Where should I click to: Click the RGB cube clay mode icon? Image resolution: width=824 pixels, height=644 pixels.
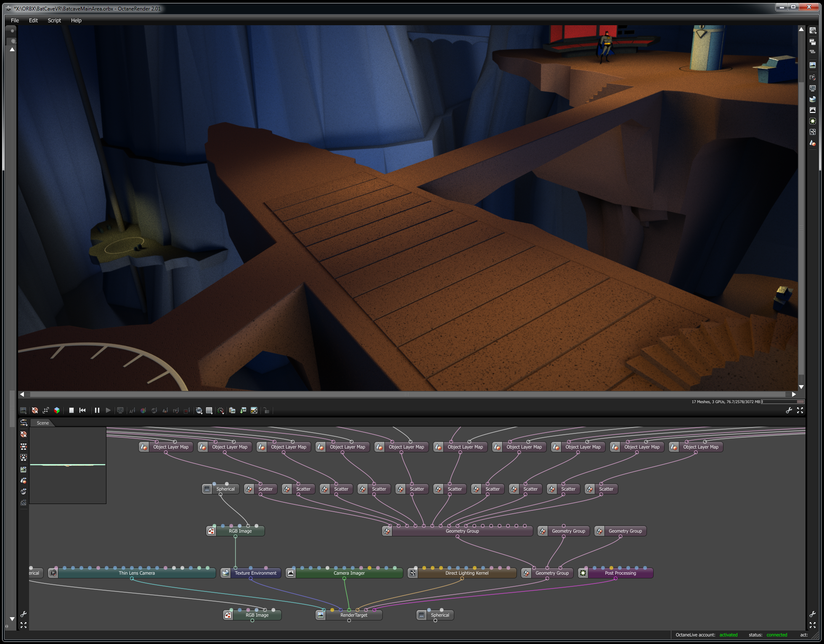pos(57,410)
